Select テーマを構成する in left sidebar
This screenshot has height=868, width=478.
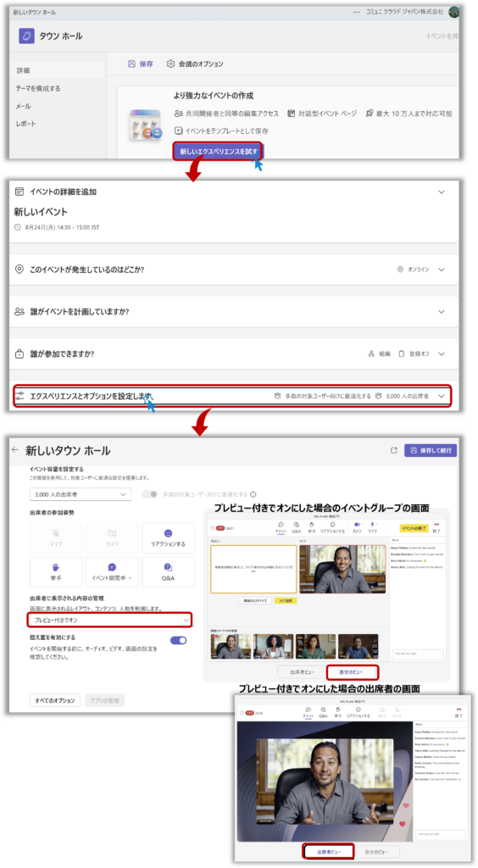pos(37,88)
